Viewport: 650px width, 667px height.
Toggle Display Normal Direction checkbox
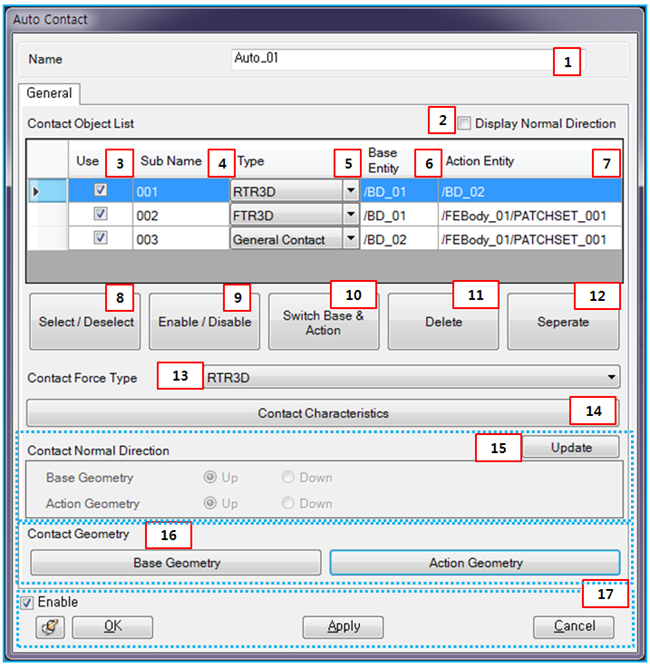pyautogui.click(x=464, y=123)
